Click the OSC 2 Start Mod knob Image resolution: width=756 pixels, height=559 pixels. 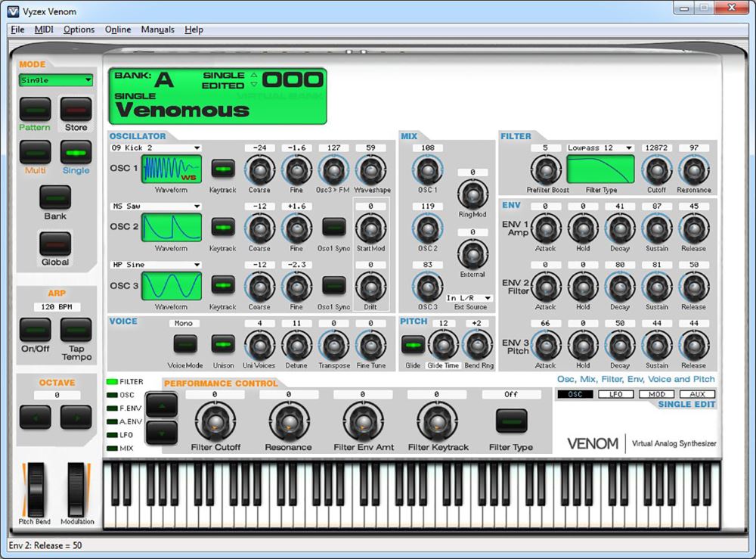[x=370, y=228]
